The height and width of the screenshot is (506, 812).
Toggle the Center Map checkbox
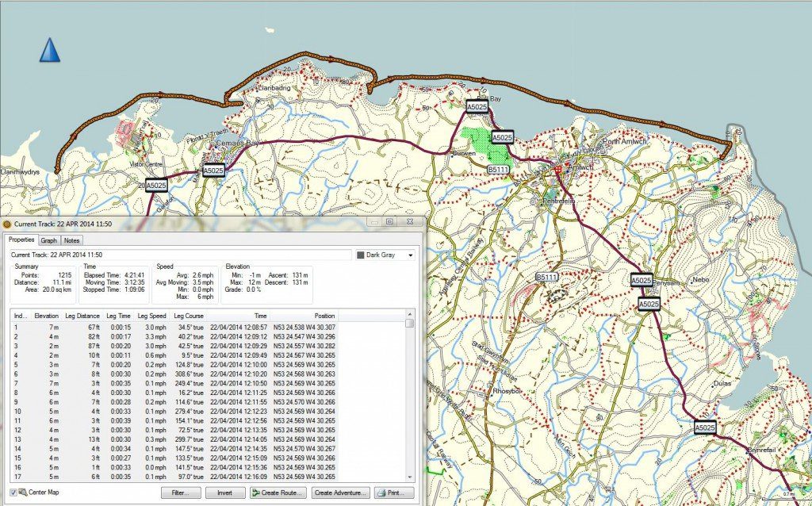[x=13, y=493]
